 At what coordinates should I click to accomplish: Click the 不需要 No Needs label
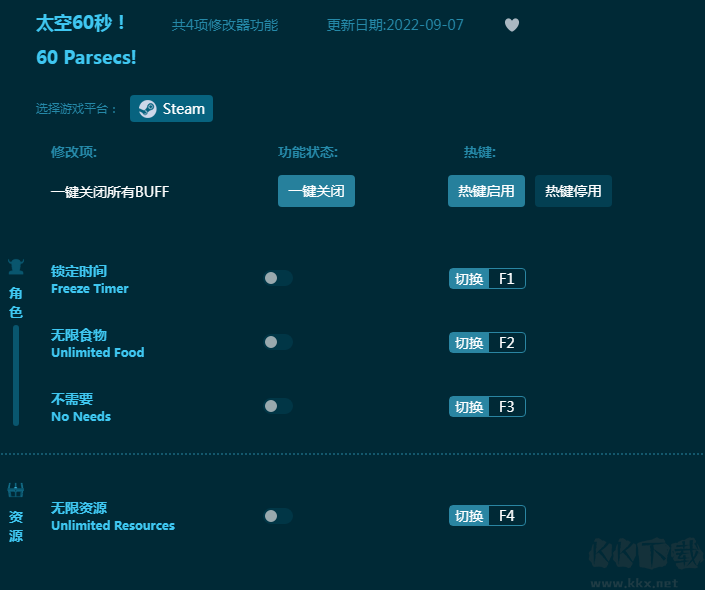(81, 407)
